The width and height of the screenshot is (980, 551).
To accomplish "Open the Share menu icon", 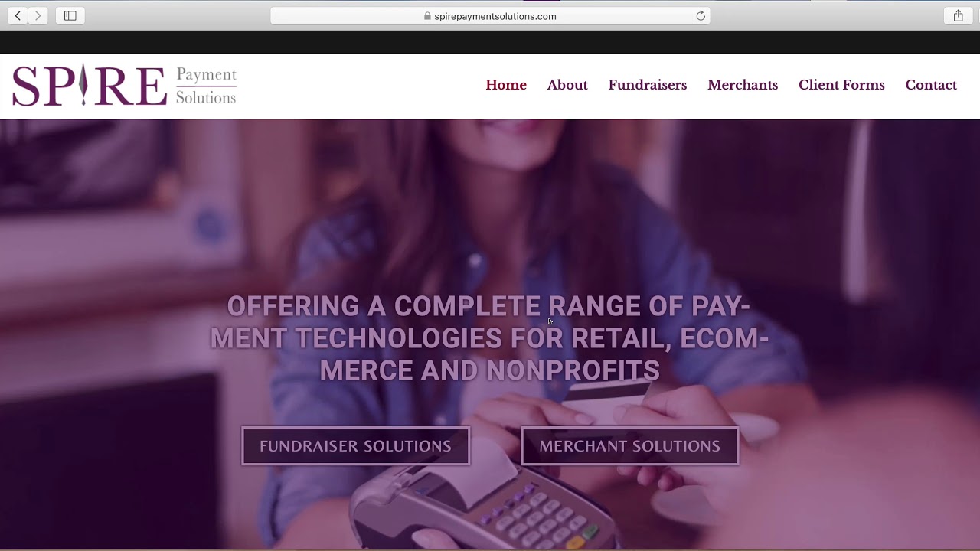I will 958,15.
